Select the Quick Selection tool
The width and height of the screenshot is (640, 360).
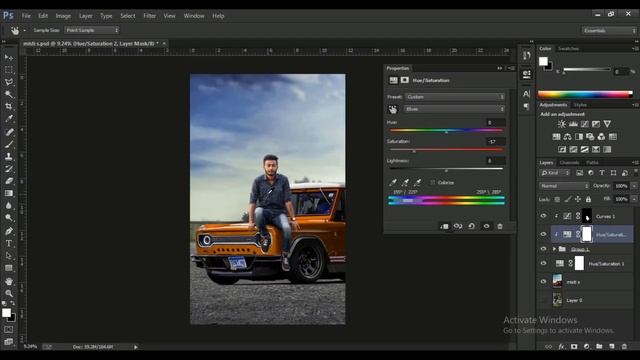(x=9, y=94)
